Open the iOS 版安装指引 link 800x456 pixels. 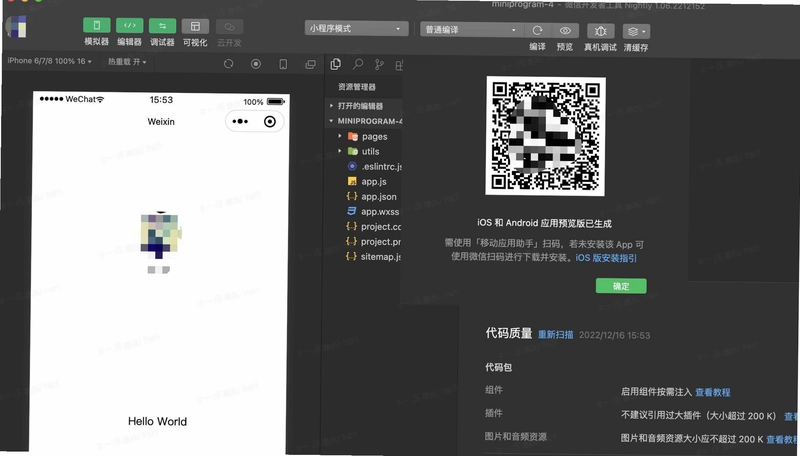606,258
